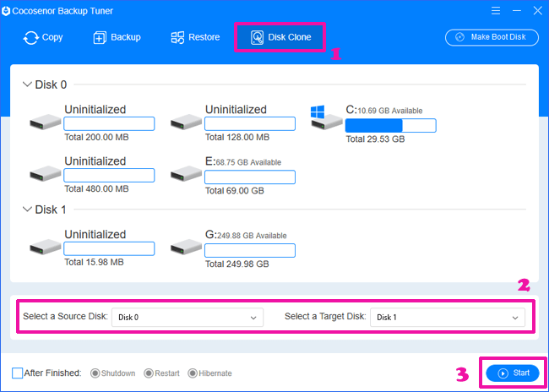Open the Source Disk dropdown
The height and width of the screenshot is (392, 549).
[188, 318]
